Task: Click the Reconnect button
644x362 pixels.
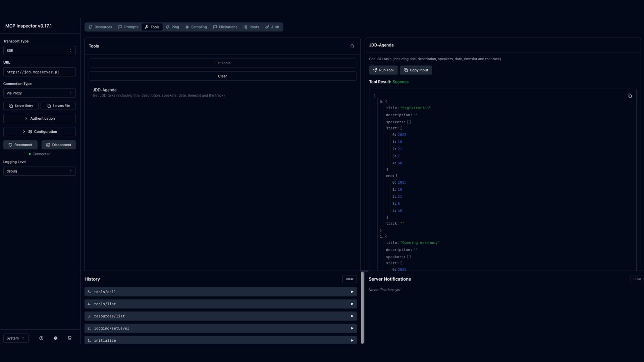Action: (20, 145)
